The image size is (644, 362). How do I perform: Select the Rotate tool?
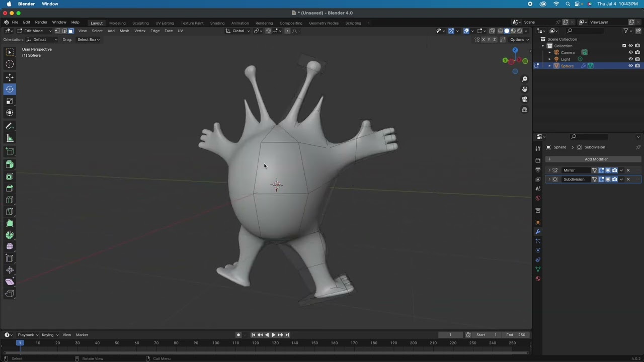(x=10, y=89)
